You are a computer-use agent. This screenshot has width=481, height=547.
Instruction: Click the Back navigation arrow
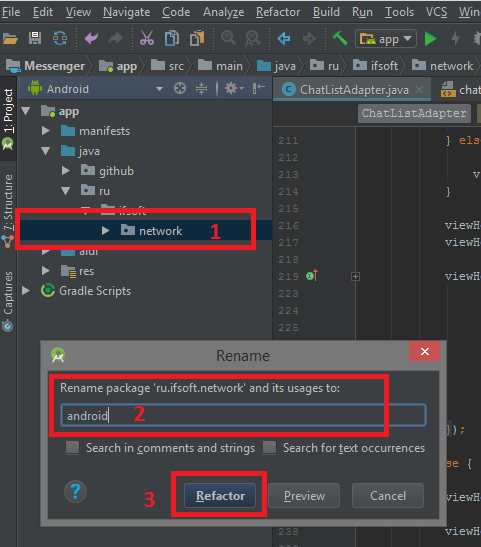(x=284, y=38)
